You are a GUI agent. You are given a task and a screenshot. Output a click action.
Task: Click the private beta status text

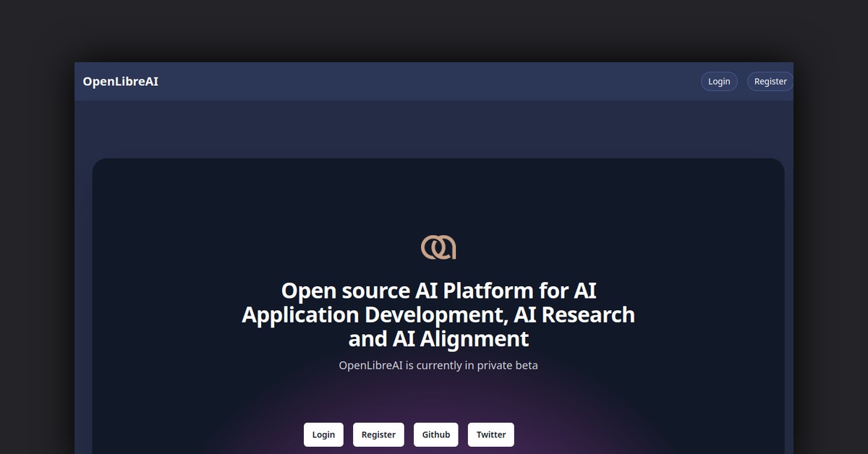tap(438, 365)
